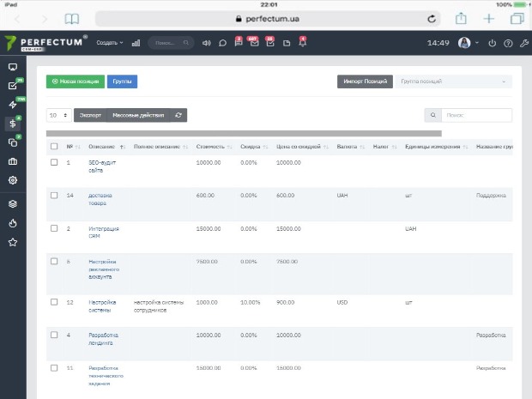Click the star favorites sidebar icon

(x=13, y=242)
